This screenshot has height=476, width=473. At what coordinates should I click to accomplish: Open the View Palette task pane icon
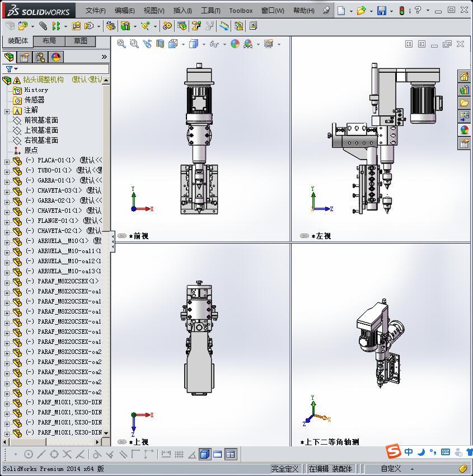tap(464, 116)
